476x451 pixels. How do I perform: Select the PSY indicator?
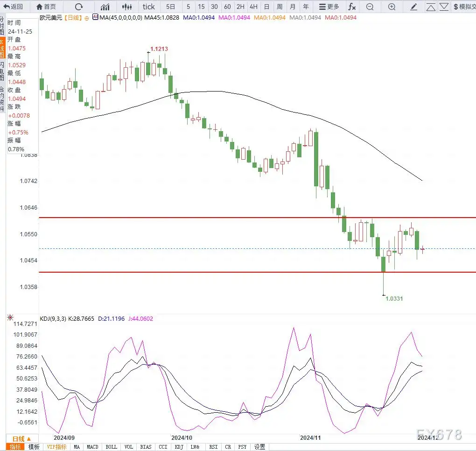(x=242, y=447)
